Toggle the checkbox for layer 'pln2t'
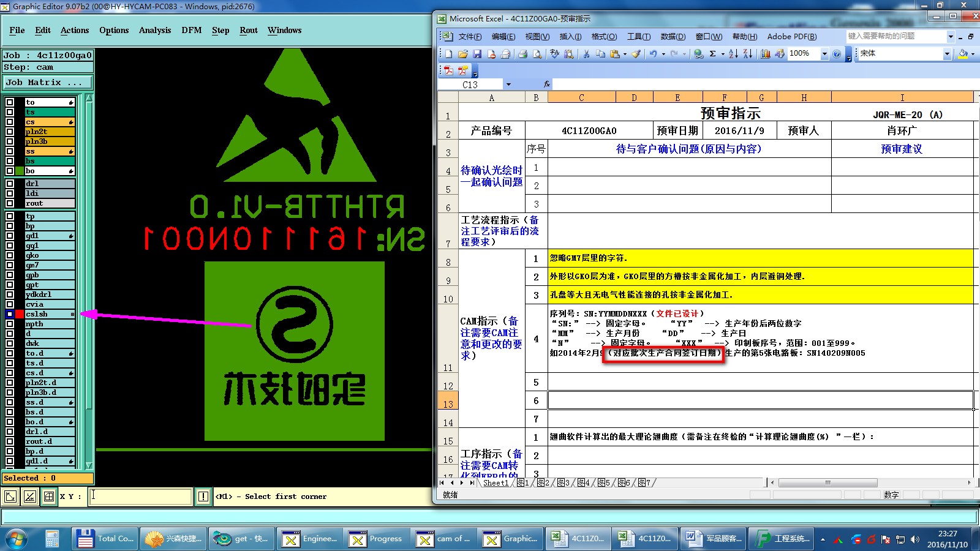Viewport: 980px width, 551px height. pos(10,132)
